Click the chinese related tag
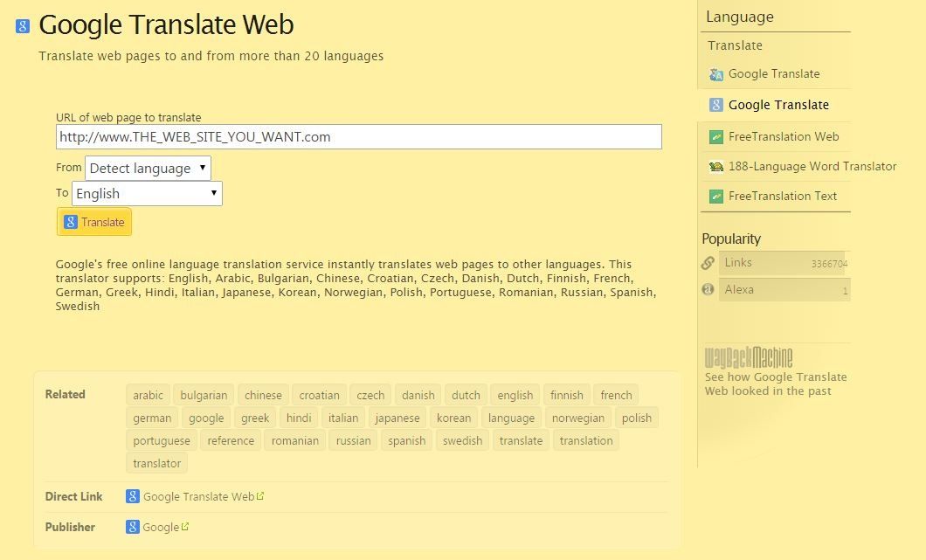This screenshot has height=560, width=926. 263,395
